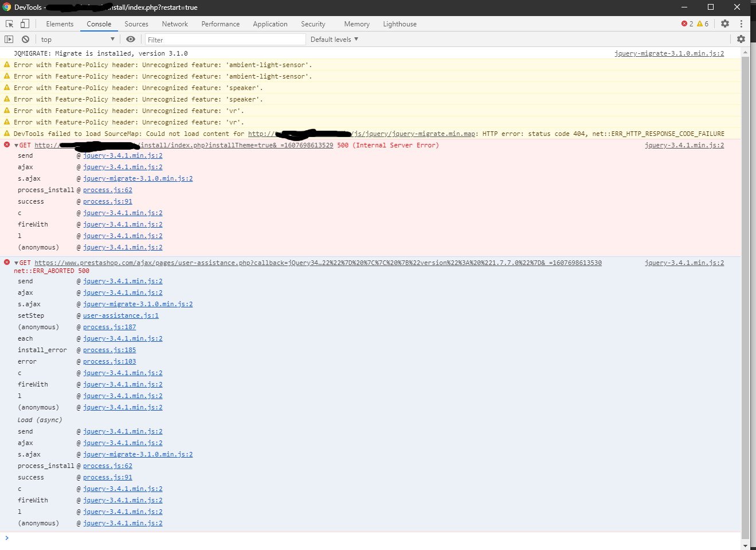Viewport: 756px width, 550px height.
Task: Collapse the 500 Internal Server Error stack trace
Action: tap(16, 146)
